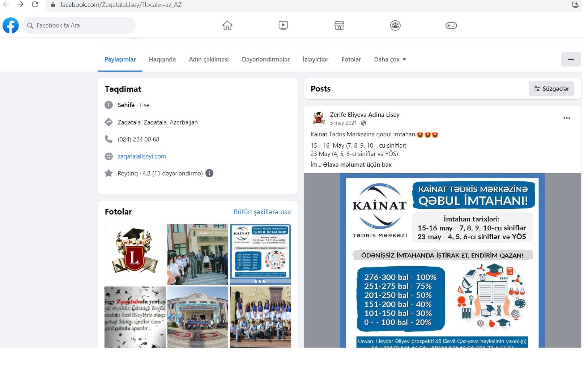The height and width of the screenshot is (382, 588).
Task: Click the Süzgəclər filter button
Action: 551,89
